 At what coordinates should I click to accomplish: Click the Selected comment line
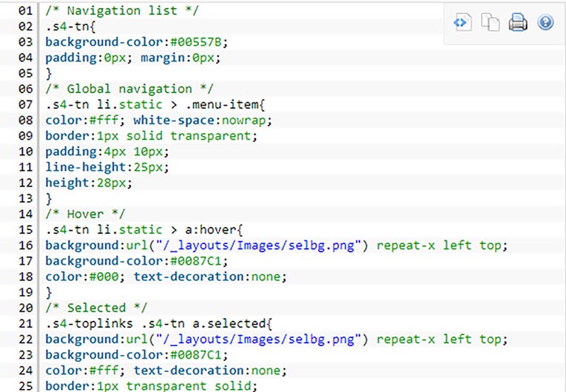click(96, 308)
